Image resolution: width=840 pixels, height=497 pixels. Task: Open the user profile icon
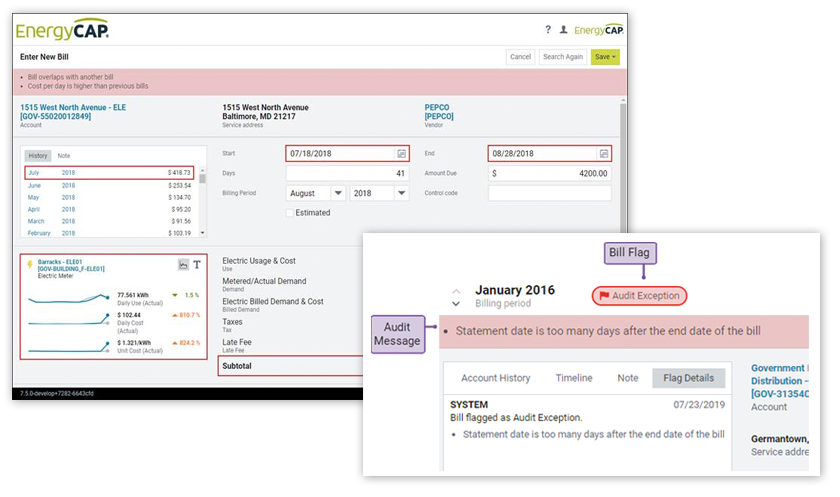tap(564, 30)
